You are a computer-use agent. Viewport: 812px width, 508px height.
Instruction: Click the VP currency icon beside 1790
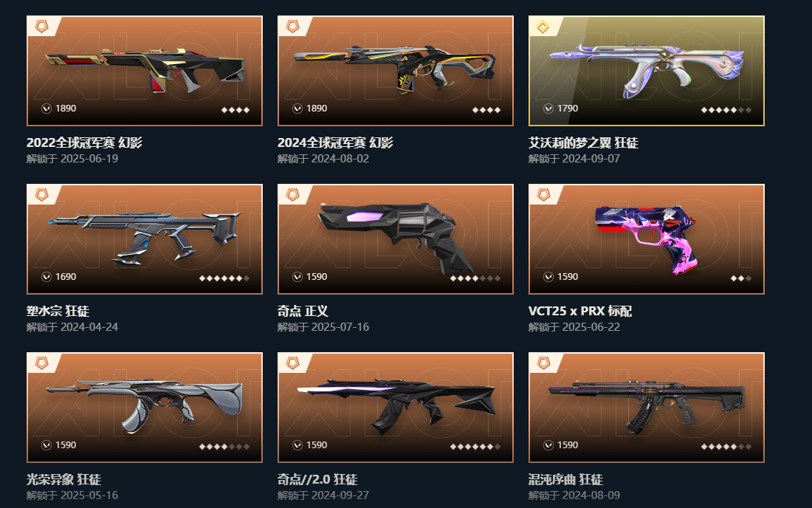point(548,109)
